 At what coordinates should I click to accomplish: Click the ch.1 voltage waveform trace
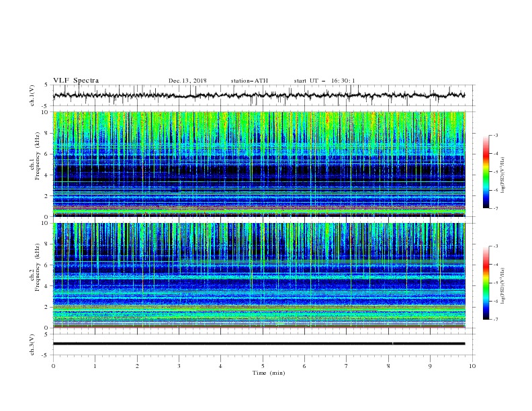pos(259,95)
